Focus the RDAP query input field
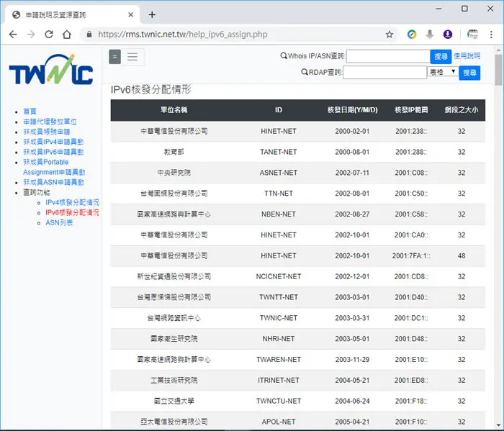Image resolution: width=504 pixels, height=431 pixels. click(x=384, y=72)
